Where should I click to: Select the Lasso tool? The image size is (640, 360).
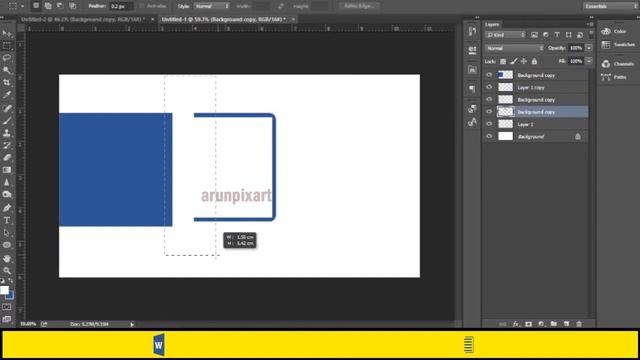tap(7, 58)
